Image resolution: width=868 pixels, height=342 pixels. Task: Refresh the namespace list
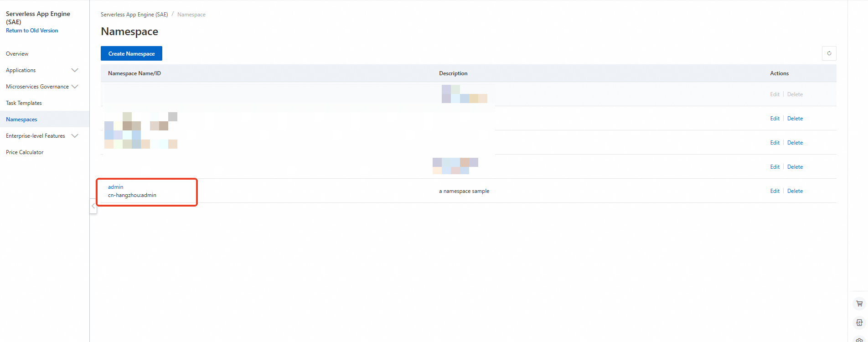829,53
